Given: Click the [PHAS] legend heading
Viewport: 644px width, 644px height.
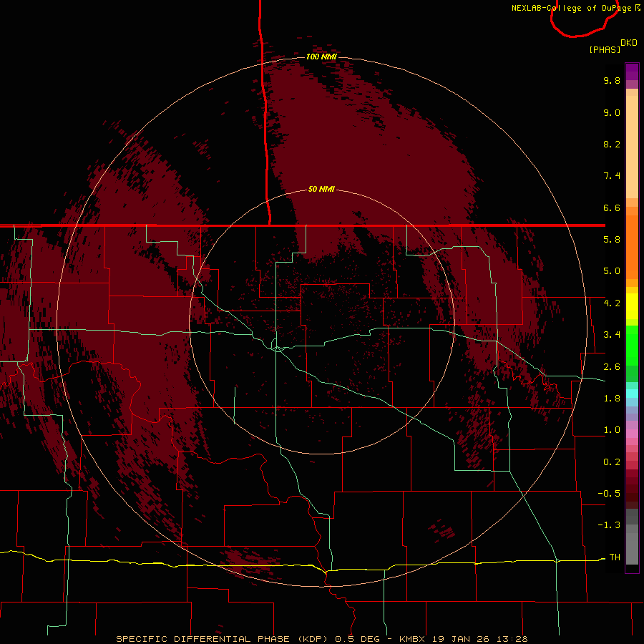Looking at the screenshot, I should (x=605, y=49).
